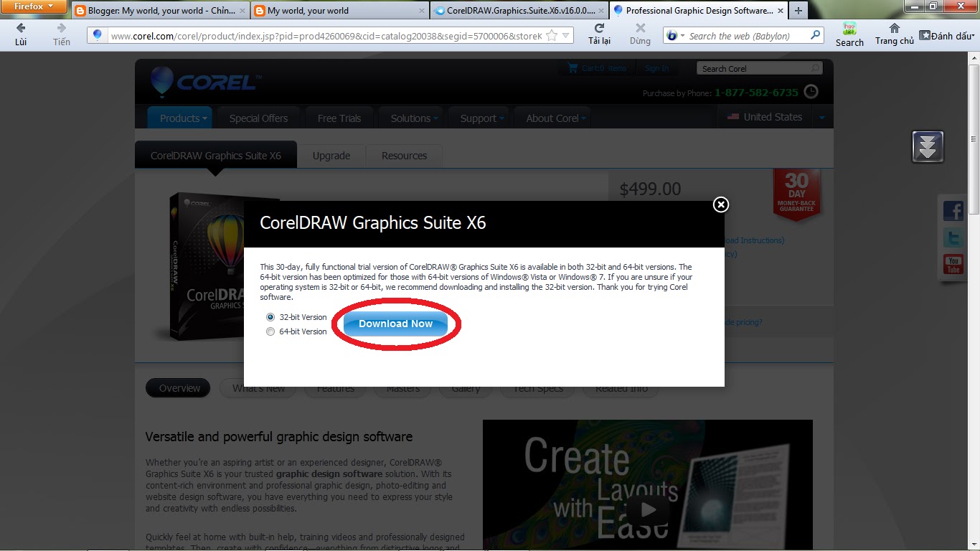Open the What's New section
The height and width of the screenshot is (551, 980).
click(259, 388)
